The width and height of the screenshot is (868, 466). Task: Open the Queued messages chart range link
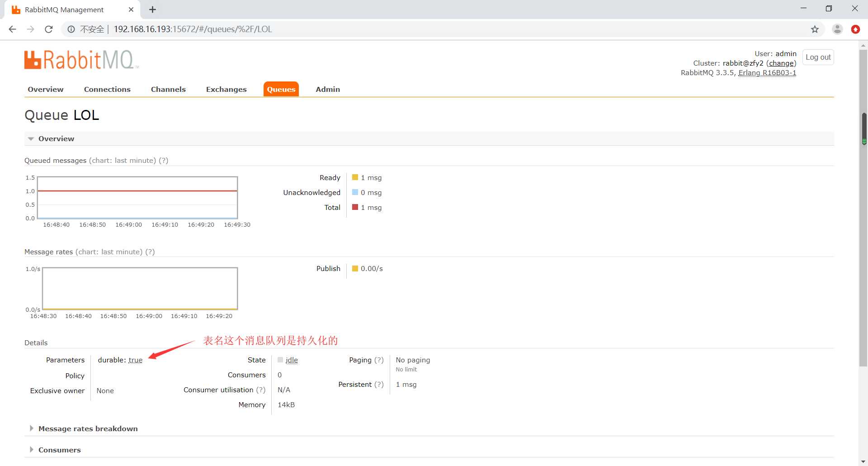123,161
